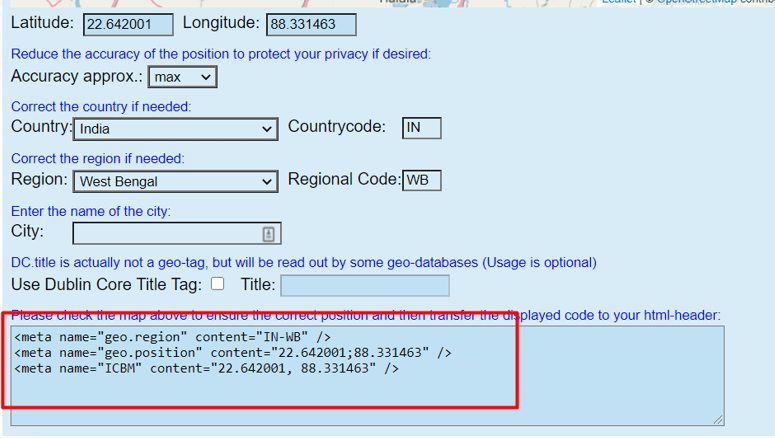775x438 pixels.
Task: Enable the Use Dublin Core Title Tag checkbox
Action: pyautogui.click(x=218, y=284)
